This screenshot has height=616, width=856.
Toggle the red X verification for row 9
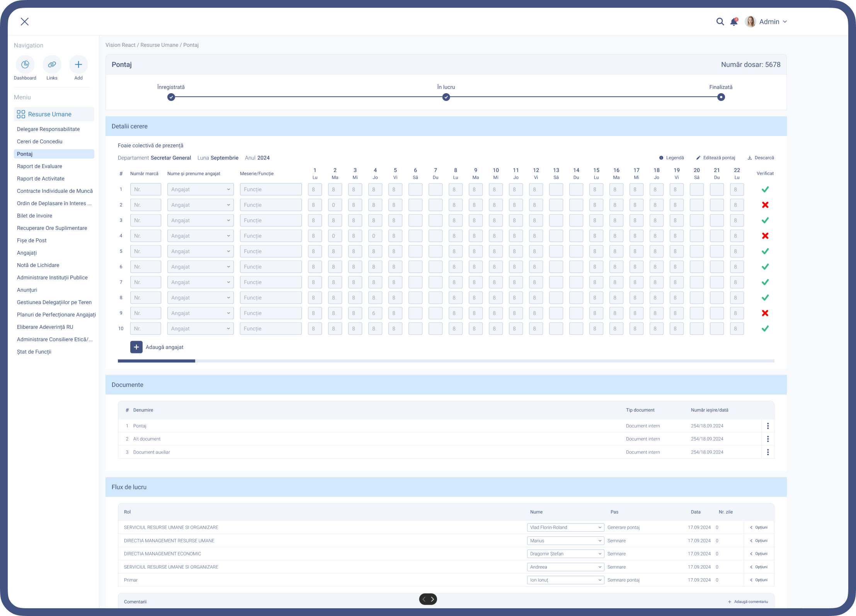coord(765,313)
